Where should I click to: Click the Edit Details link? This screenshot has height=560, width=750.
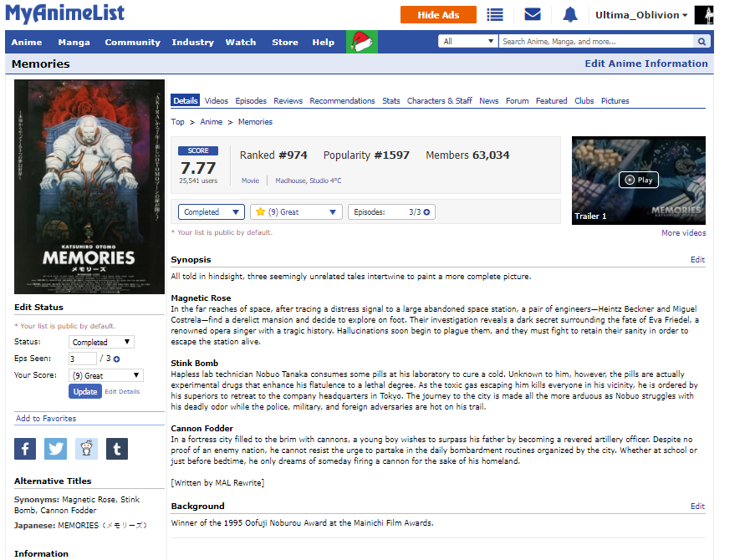coord(122,391)
